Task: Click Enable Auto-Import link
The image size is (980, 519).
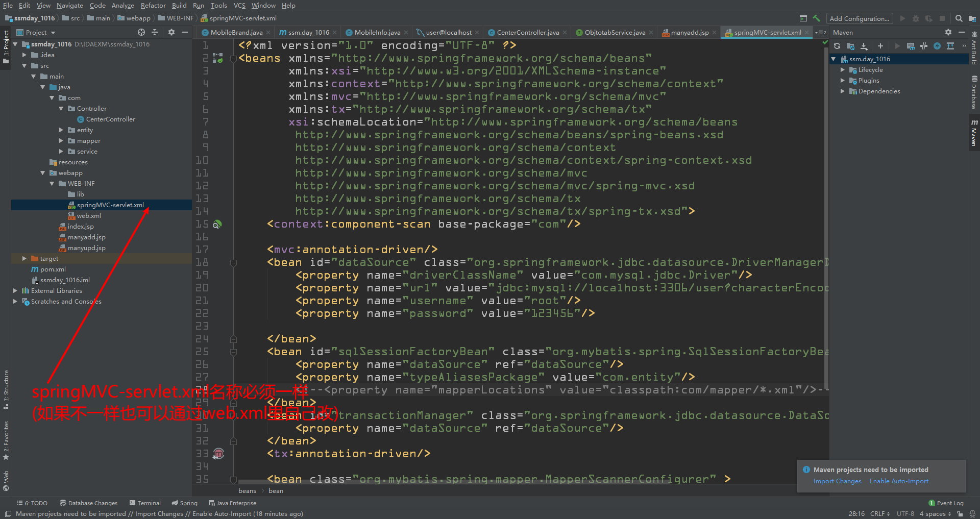Action: (899, 481)
